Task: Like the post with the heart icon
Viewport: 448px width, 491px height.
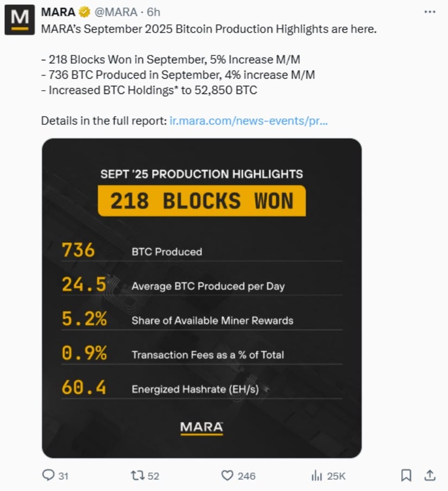Action: 227,475
